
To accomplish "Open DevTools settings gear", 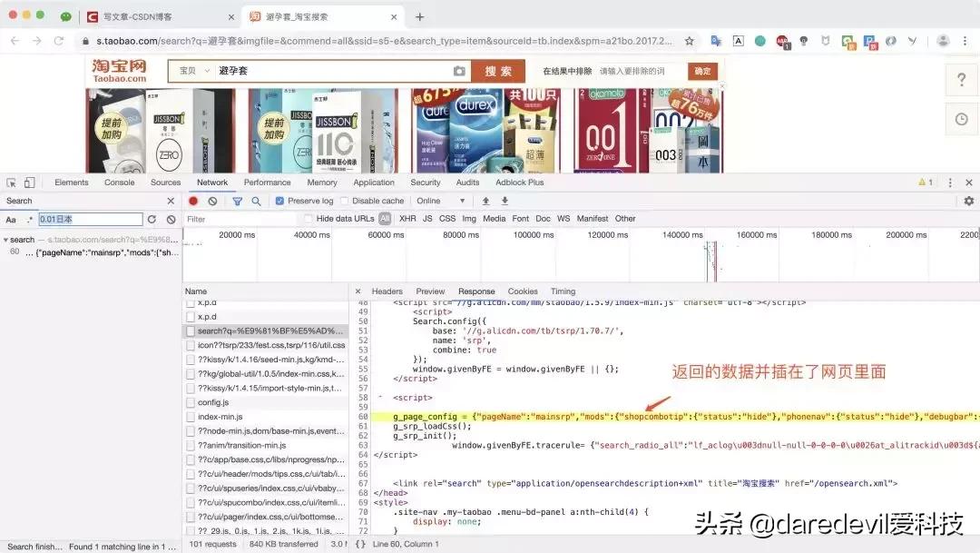I will tap(967, 200).
